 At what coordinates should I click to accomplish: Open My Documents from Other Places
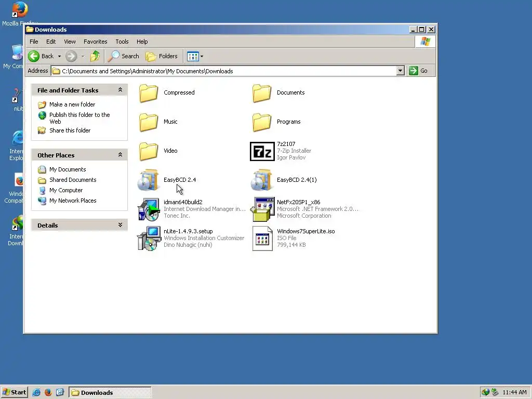point(68,169)
